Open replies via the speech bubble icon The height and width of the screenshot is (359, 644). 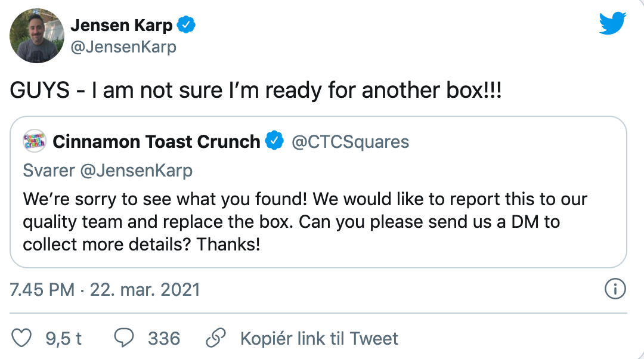tap(124, 339)
